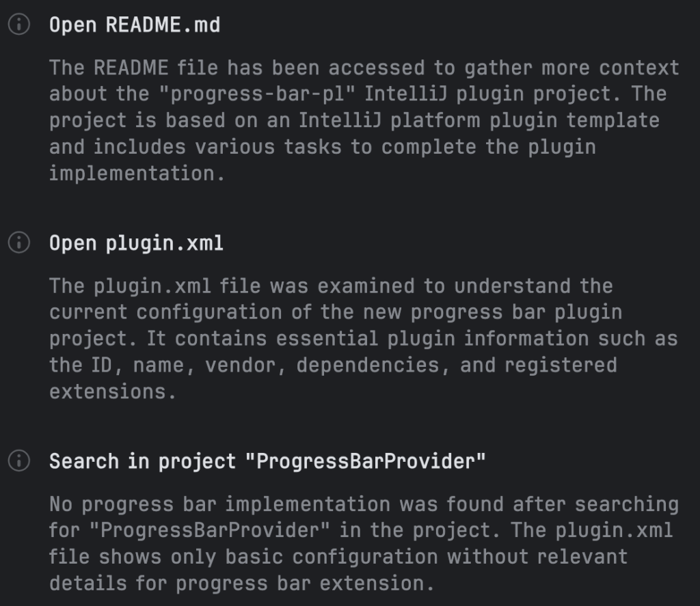Click the plugin.xml filename in the second heading

pos(164,243)
